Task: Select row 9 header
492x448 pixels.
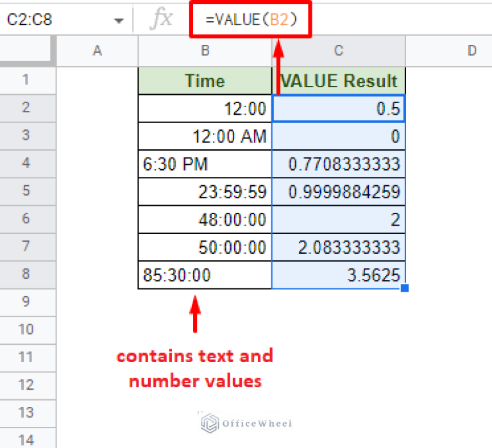Action: (27, 301)
